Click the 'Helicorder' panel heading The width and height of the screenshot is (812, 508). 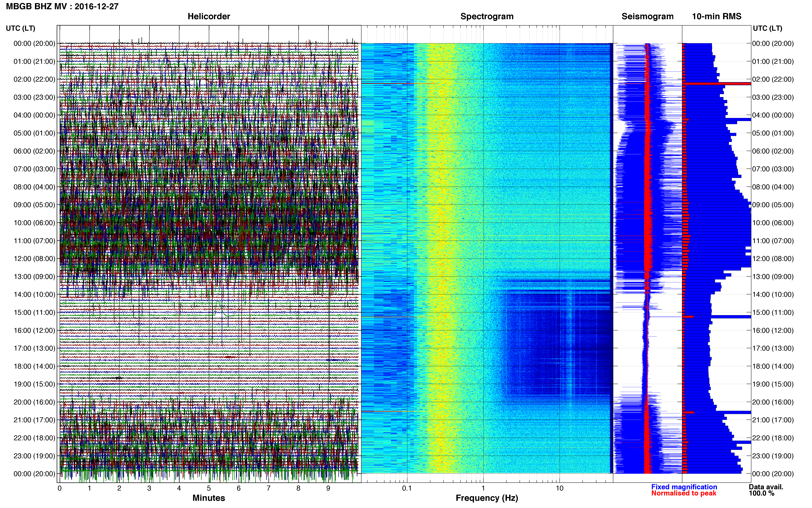pos(209,16)
